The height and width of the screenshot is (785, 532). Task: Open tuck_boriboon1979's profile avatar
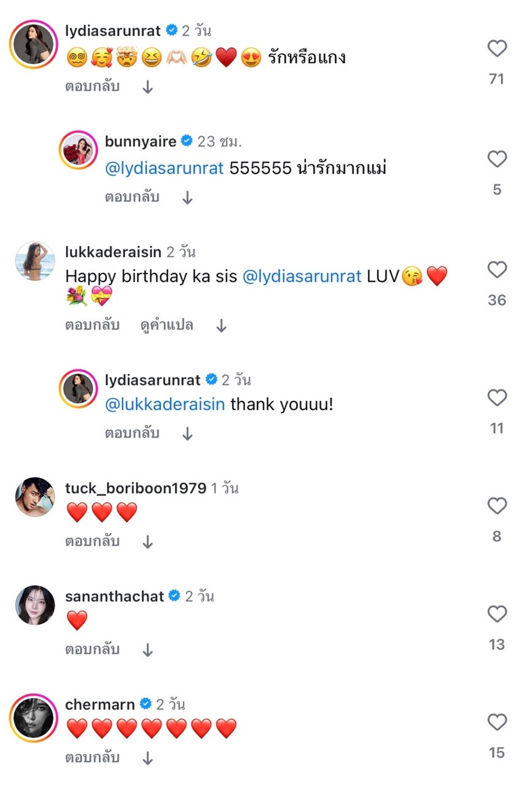[35, 497]
